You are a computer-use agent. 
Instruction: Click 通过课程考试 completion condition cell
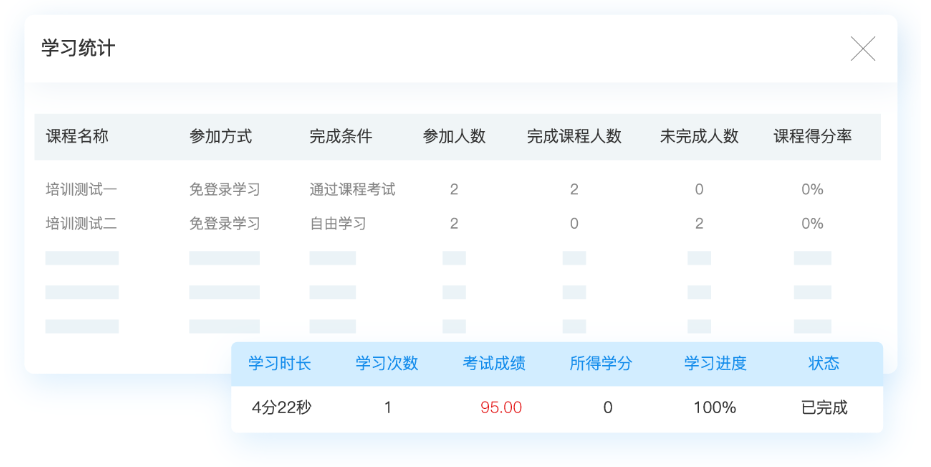tap(352, 189)
